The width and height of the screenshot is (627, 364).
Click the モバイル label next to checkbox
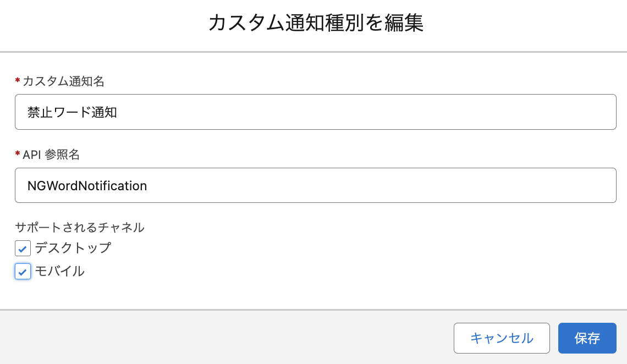[x=61, y=272]
